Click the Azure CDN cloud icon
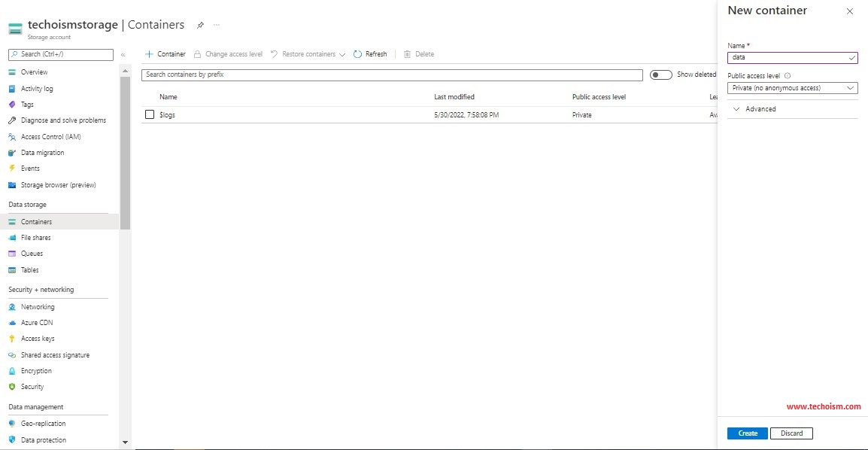The width and height of the screenshot is (868, 450). tap(12, 323)
